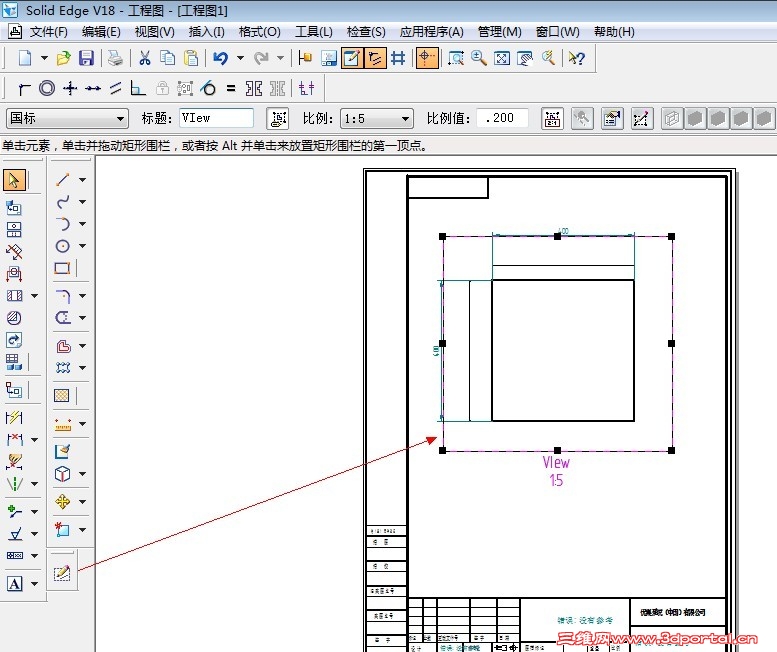Screen dimensions: 777x652
Task: Click the View 1:5 caption label
Action: coord(556,471)
